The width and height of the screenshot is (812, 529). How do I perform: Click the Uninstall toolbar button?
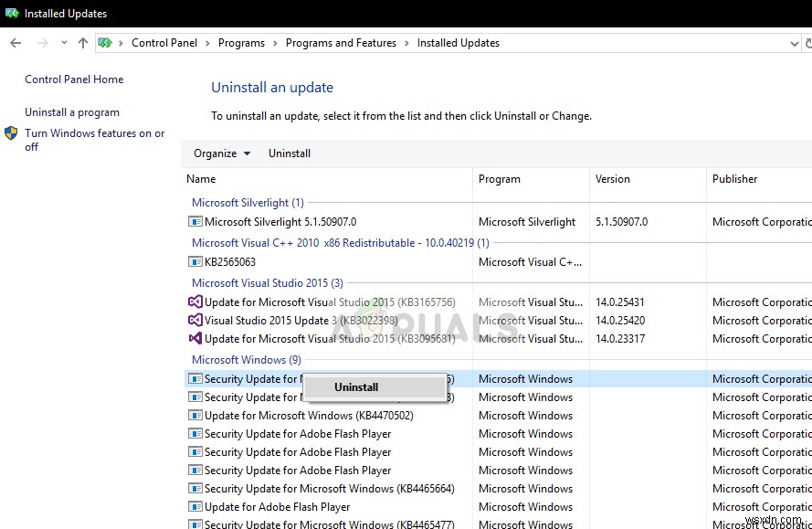pos(290,153)
